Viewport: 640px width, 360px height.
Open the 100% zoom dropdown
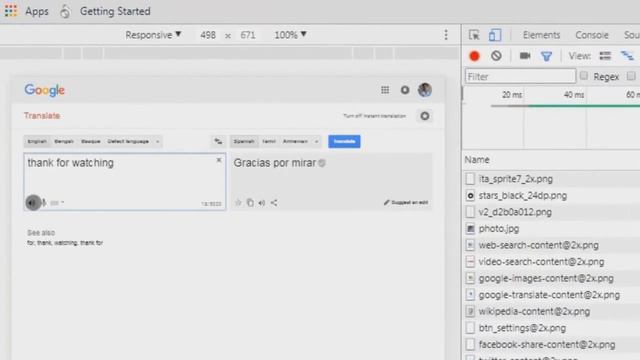(290, 35)
